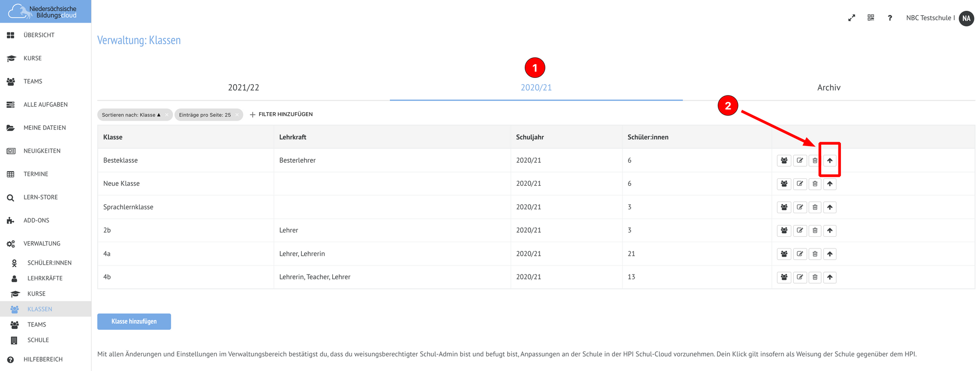
Task: Collapse the Verwaltung sidebar section
Action: (x=42, y=244)
